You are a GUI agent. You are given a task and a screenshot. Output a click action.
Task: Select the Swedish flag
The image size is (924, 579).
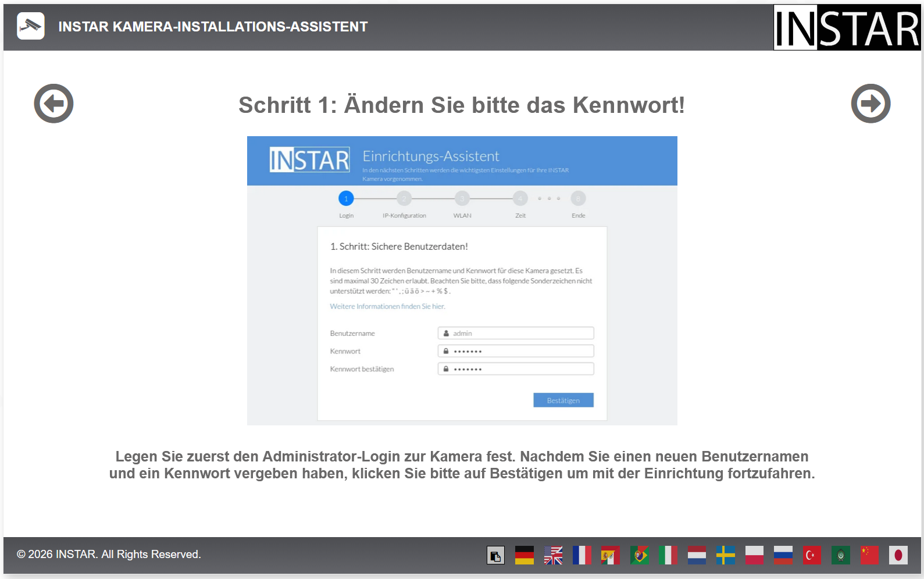726,555
